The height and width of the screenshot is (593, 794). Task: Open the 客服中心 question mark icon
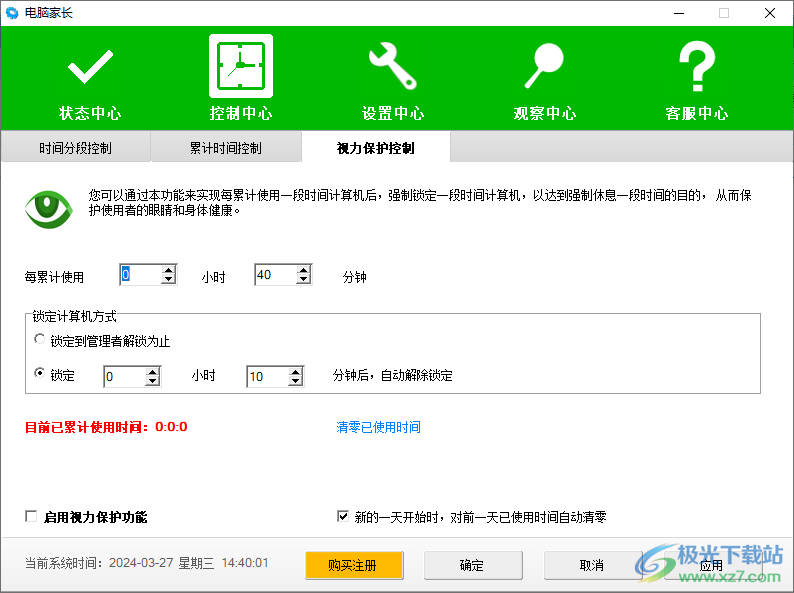697,66
